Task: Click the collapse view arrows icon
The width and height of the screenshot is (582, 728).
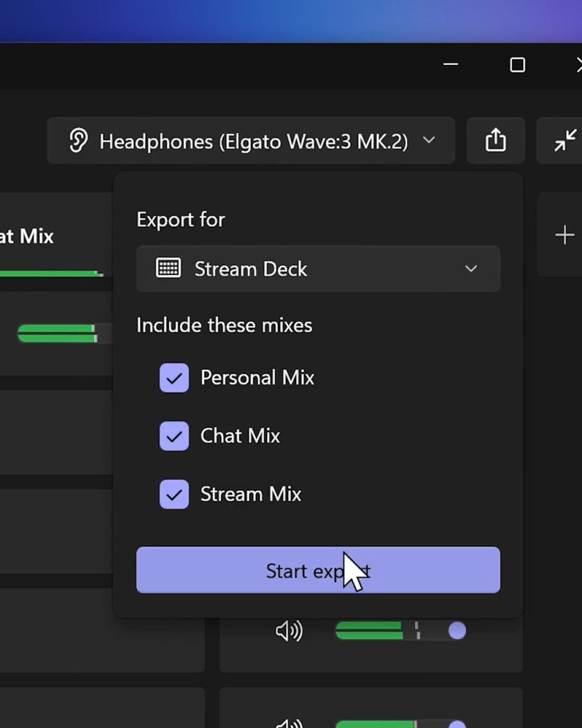Action: coord(564,140)
